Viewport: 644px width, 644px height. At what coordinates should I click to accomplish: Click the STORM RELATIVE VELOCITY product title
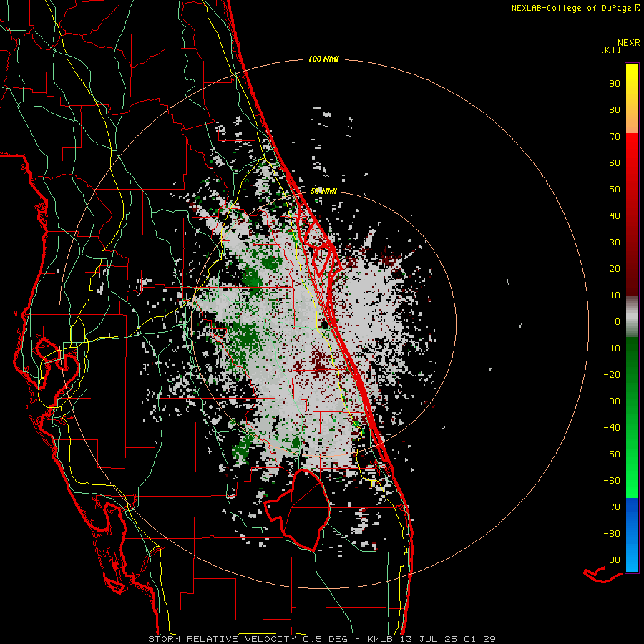223,639
